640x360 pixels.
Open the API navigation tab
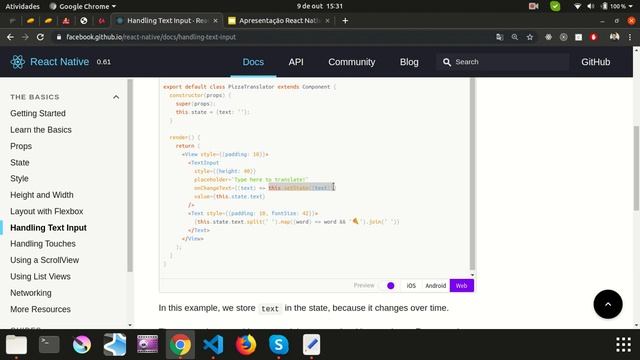pyautogui.click(x=296, y=62)
